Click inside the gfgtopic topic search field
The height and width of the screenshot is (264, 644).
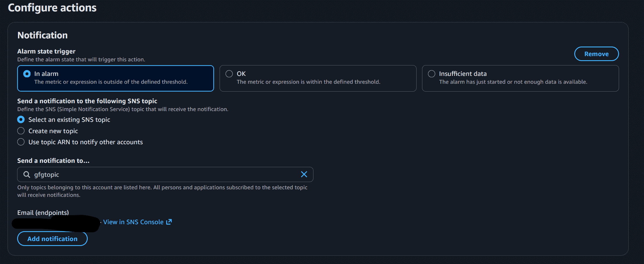[165, 174]
